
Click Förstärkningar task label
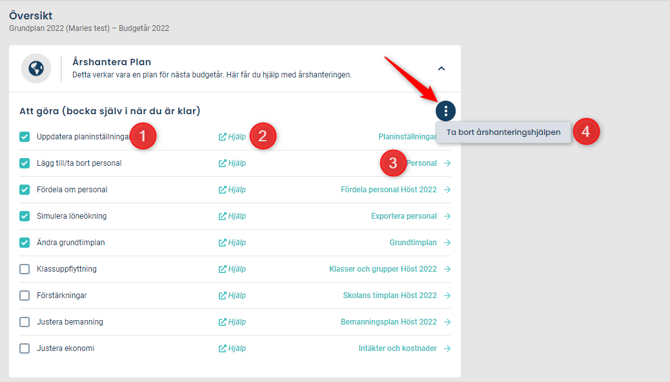pos(62,296)
